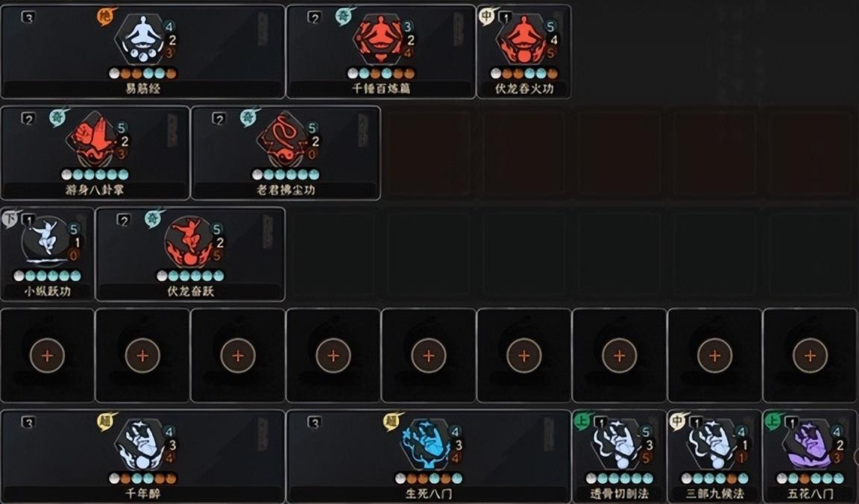This screenshot has width=859, height=504.
Task: Click the fifth plus button slot
Action: point(429,356)
